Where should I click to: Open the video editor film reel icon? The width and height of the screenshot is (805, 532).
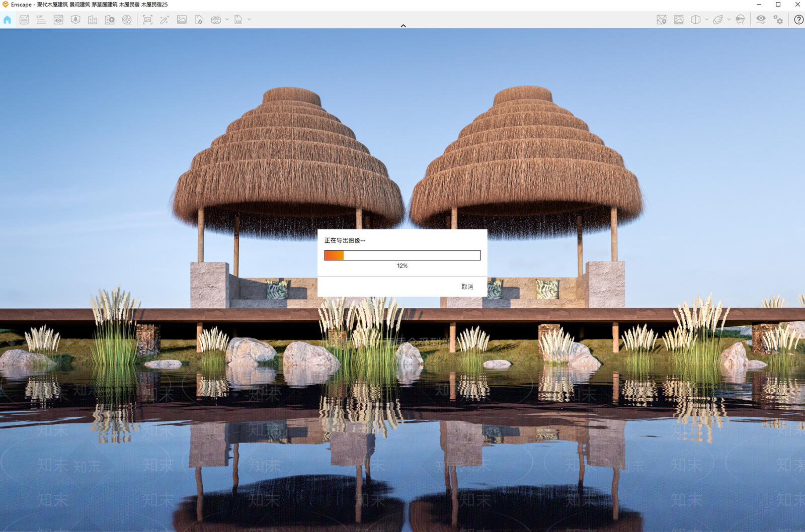coord(127,20)
